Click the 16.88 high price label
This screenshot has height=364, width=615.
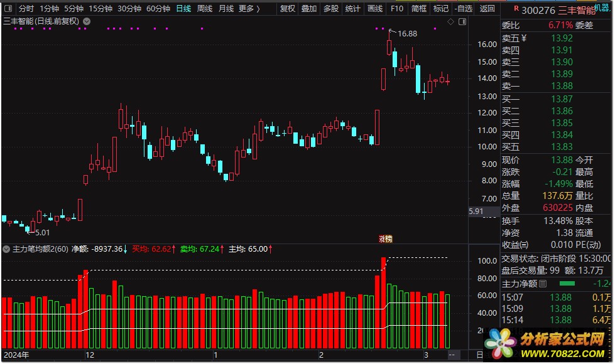point(407,34)
